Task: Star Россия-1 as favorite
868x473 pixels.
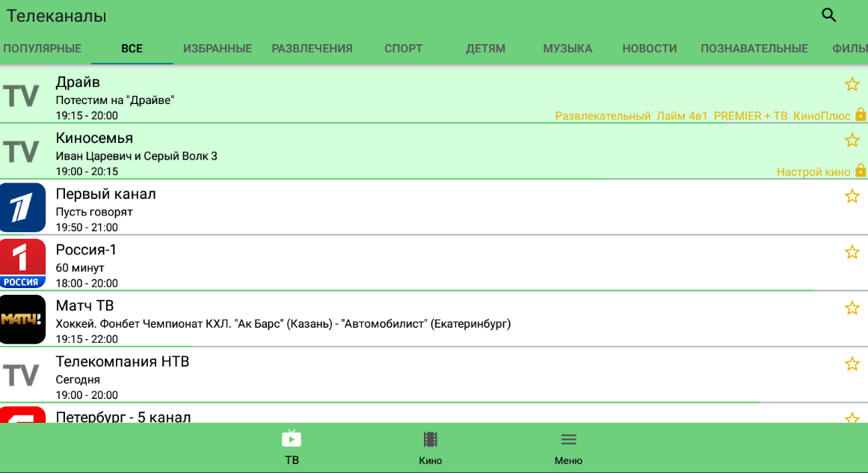Action: tap(852, 252)
